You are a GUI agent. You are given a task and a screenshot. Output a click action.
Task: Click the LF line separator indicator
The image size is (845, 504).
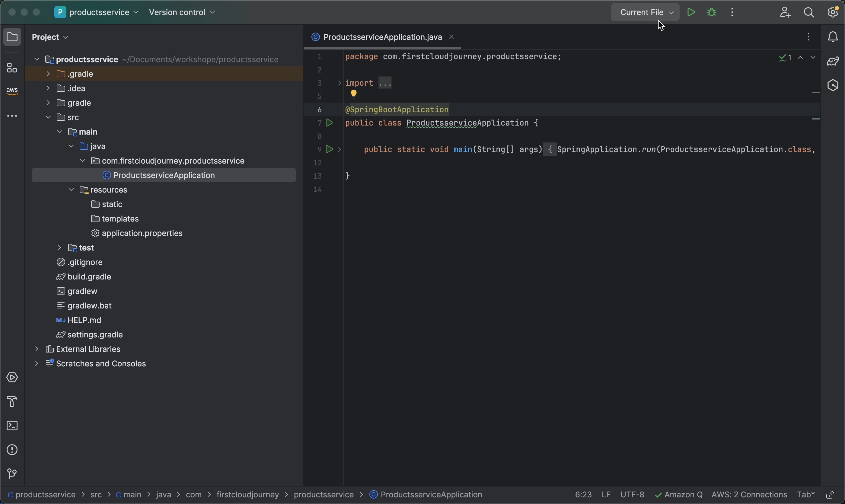606,494
